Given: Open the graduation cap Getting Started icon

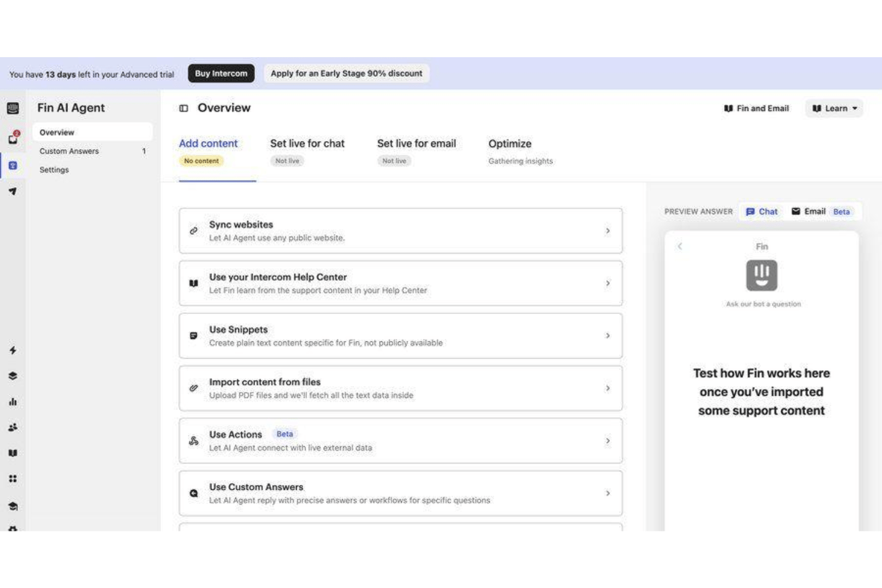Looking at the screenshot, I should pyautogui.click(x=13, y=506).
